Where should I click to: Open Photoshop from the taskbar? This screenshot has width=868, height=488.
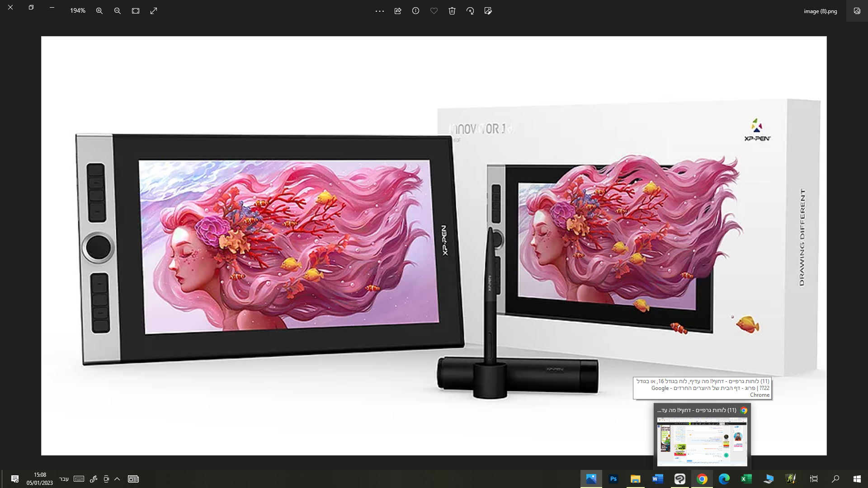(613, 479)
